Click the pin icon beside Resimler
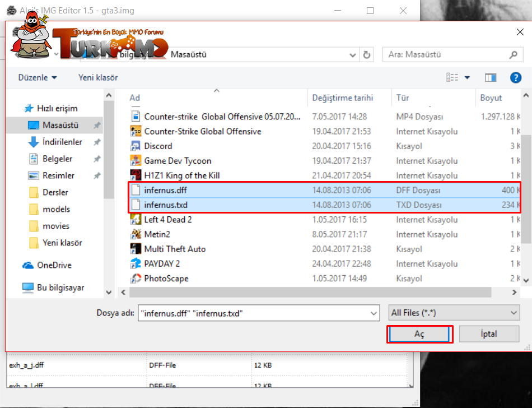This screenshot has height=408, width=532. pyautogui.click(x=97, y=175)
